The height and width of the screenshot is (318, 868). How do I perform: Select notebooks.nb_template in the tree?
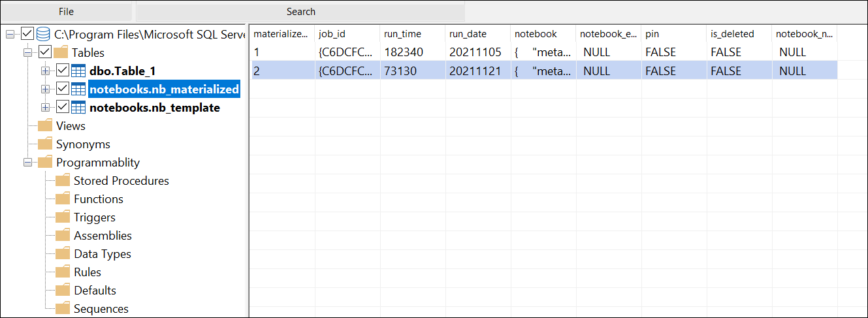point(155,107)
